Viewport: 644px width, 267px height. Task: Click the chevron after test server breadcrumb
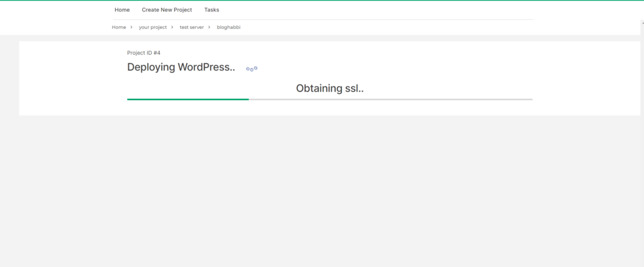[209, 27]
